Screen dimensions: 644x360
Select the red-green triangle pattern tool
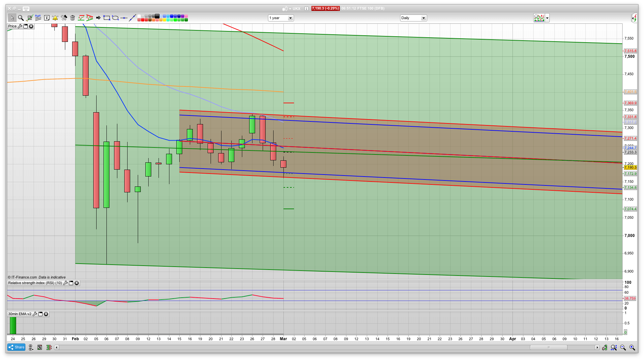click(x=90, y=18)
